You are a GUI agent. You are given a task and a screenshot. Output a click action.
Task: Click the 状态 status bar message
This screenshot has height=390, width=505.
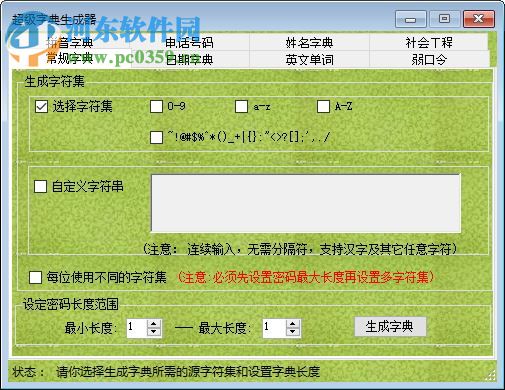[188, 372]
